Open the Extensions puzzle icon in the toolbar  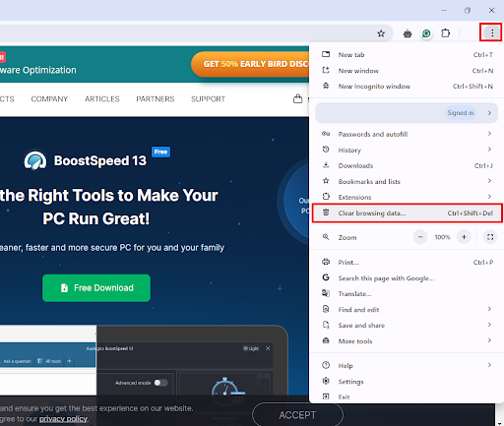(445, 33)
